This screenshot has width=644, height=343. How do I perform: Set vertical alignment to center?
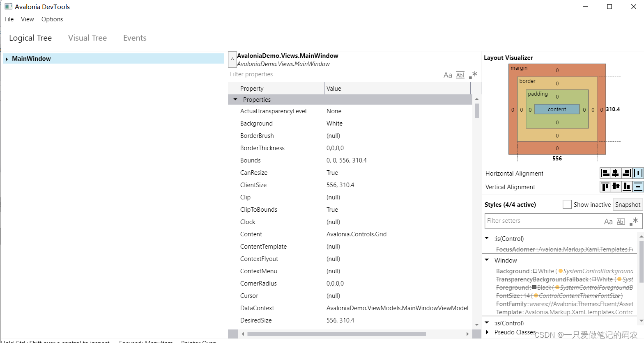pyautogui.click(x=616, y=187)
